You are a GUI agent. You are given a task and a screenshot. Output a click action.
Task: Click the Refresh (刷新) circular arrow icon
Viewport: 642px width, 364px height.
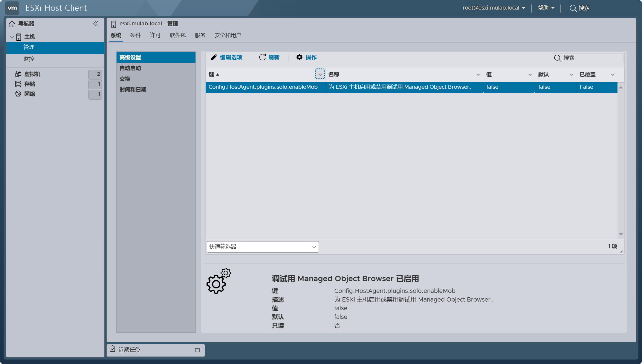(x=262, y=57)
